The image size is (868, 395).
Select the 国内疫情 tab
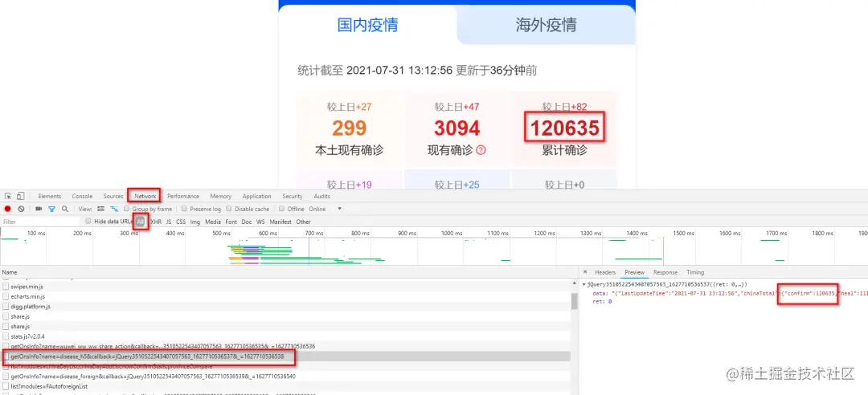pos(367,25)
